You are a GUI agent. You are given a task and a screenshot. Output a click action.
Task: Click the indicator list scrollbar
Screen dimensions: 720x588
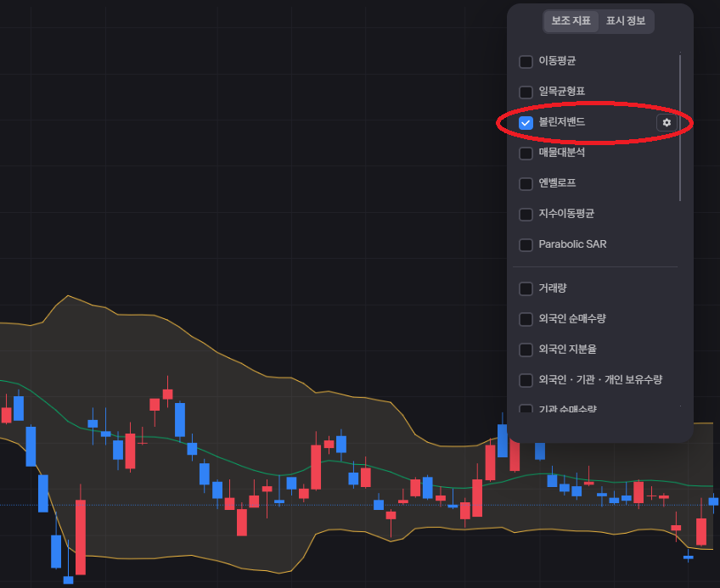point(679,127)
